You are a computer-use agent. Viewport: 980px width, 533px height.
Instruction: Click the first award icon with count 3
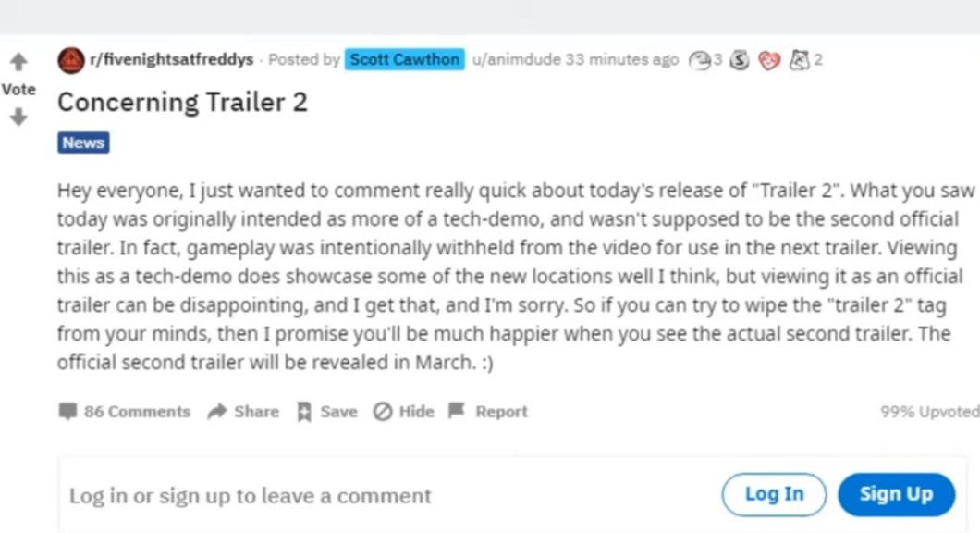pyautogui.click(x=700, y=60)
